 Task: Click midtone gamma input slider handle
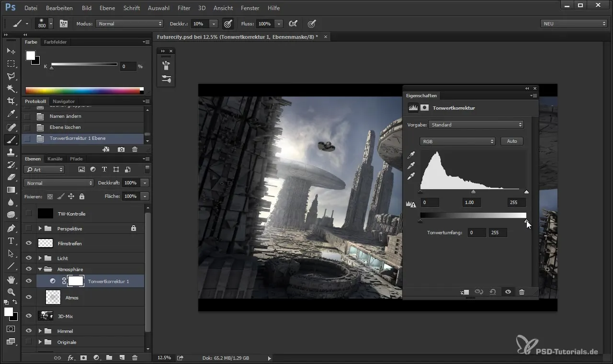tap(473, 192)
